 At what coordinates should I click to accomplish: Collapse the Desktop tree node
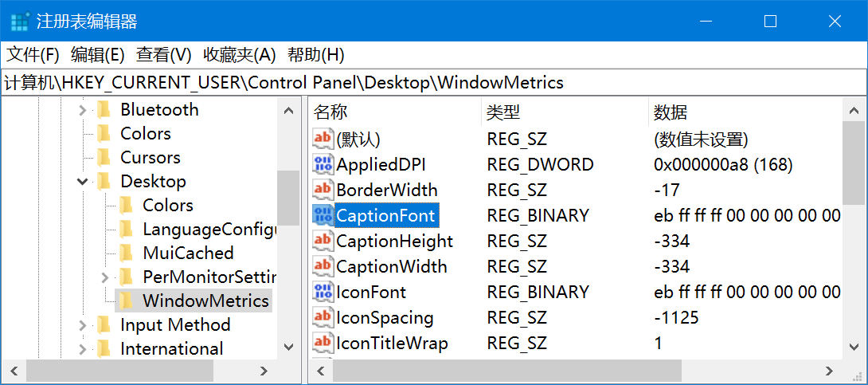tap(83, 181)
